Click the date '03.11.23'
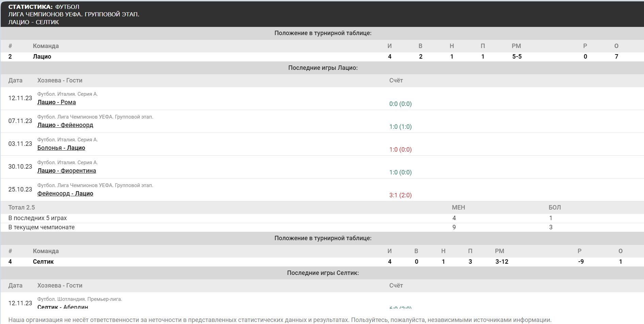 (20, 144)
